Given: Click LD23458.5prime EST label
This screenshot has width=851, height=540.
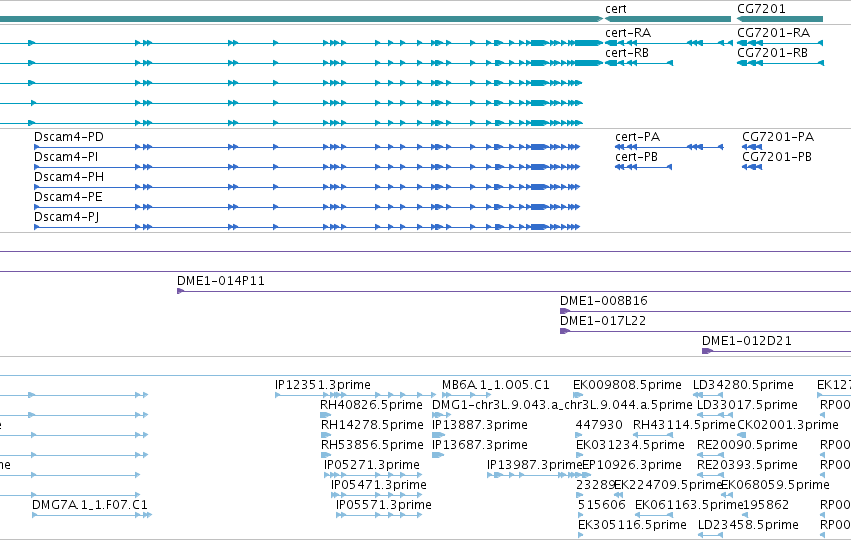Looking at the screenshot, I should click(x=748, y=525).
